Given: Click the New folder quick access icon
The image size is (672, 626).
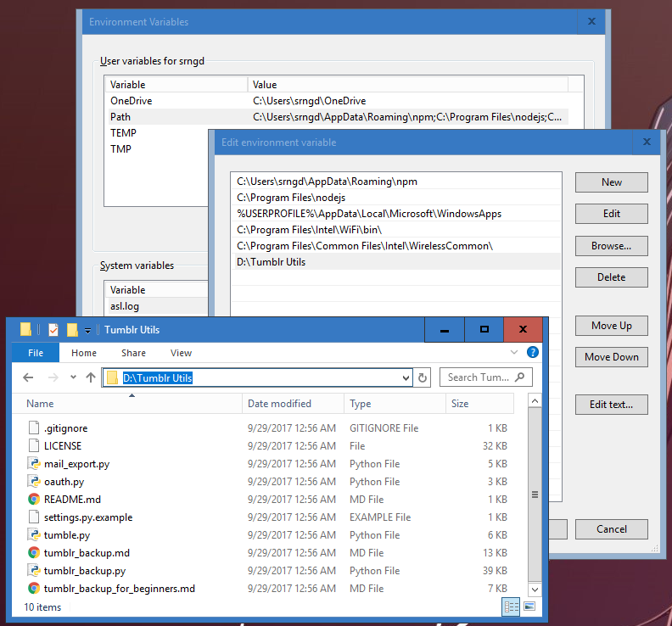Looking at the screenshot, I should coord(72,329).
